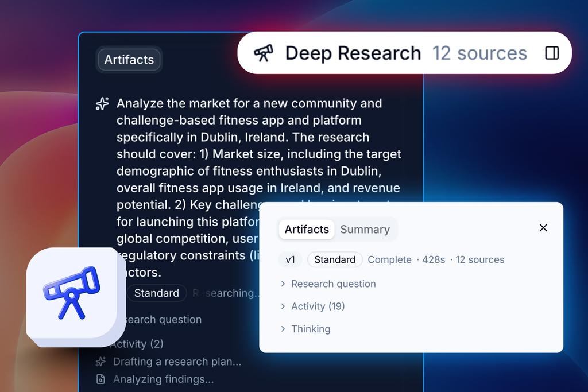Screen dimensions: 588x392
Task: Click 'Researching...' status text
Action: 226,293
